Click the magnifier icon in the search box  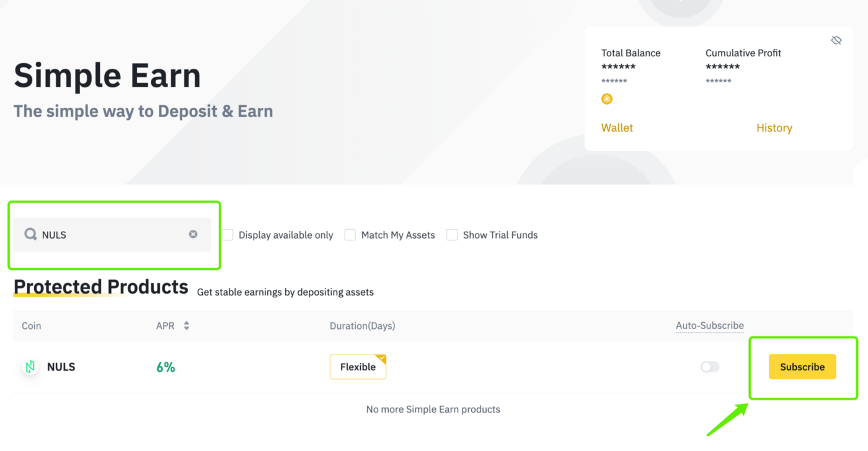point(30,234)
